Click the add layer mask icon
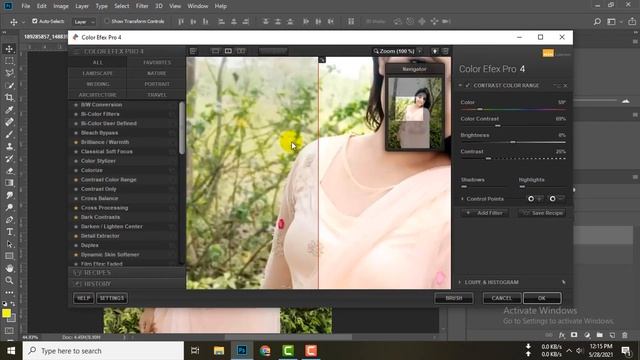This screenshot has height=360, width=640. point(574,335)
